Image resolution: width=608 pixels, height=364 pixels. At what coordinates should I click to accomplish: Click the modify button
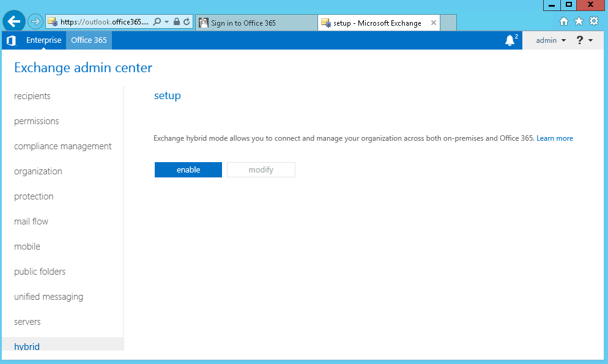tap(261, 170)
